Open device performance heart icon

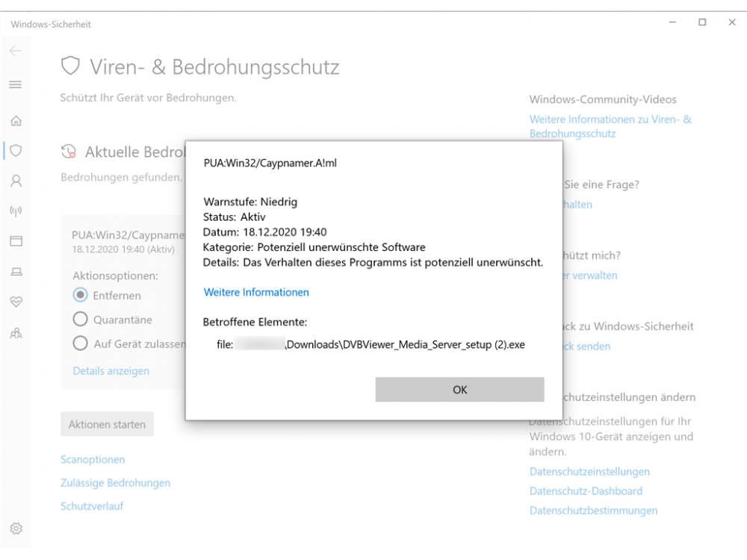point(16,302)
